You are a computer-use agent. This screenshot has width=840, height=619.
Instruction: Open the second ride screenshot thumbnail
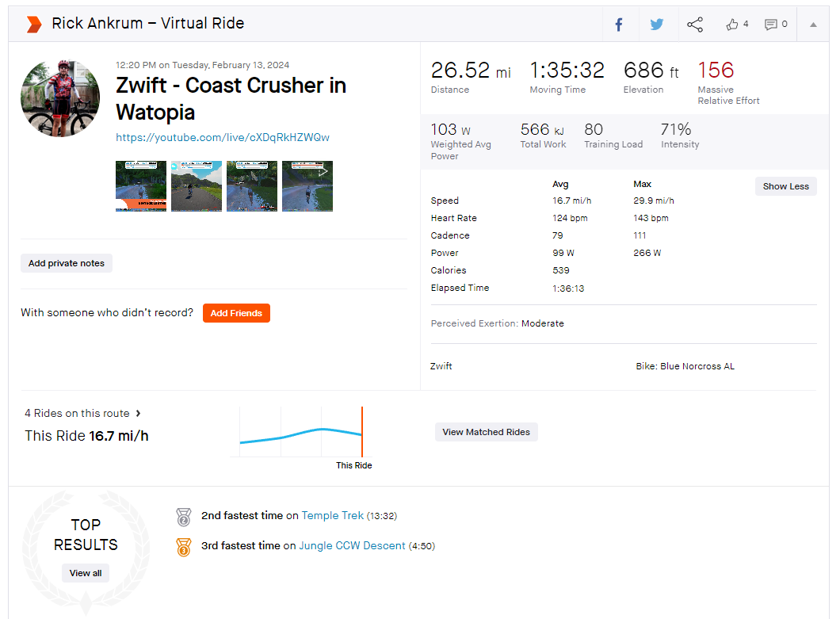196,186
